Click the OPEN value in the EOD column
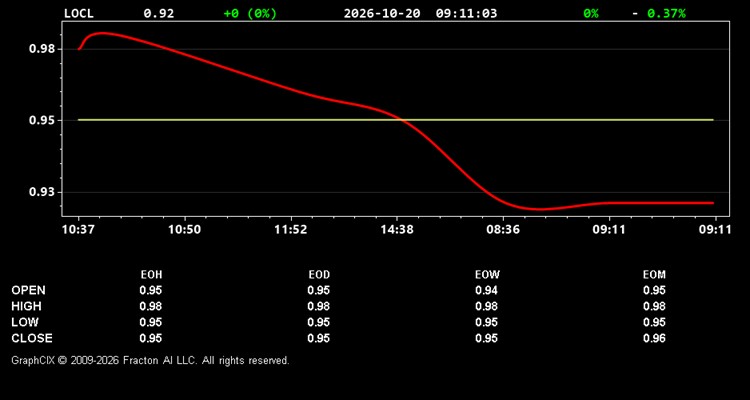This screenshot has width=750, height=400. (x=319, y=290)
